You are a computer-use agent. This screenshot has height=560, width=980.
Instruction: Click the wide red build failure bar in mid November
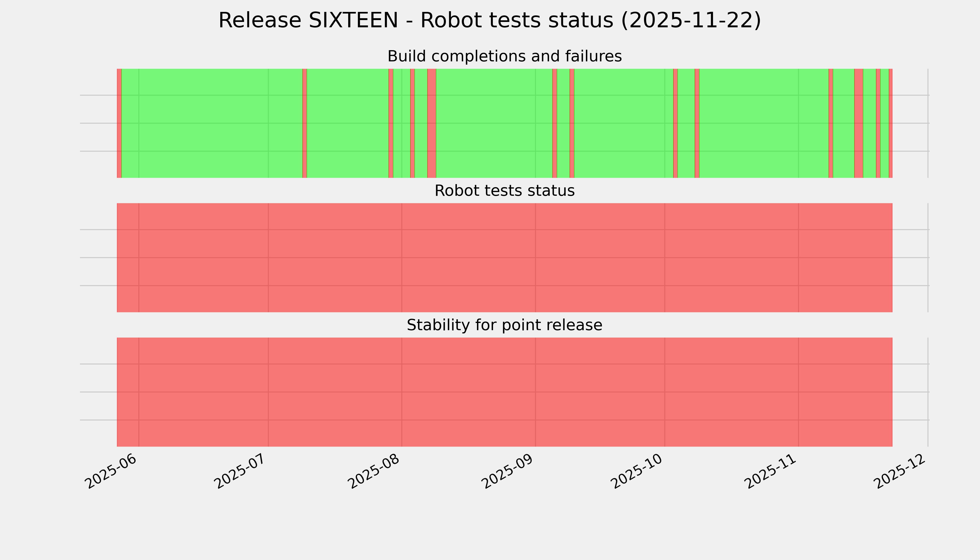click(858, 123)
